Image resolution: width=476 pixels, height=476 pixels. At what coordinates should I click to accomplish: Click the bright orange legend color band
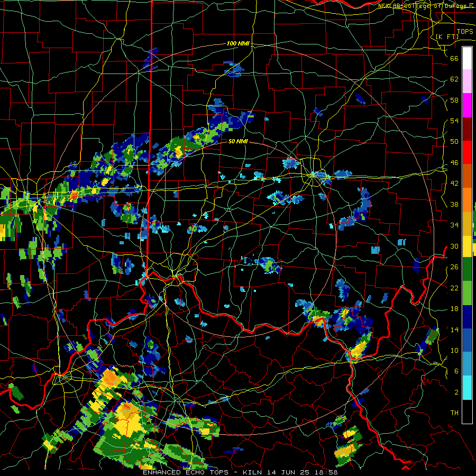coord(467,200)
